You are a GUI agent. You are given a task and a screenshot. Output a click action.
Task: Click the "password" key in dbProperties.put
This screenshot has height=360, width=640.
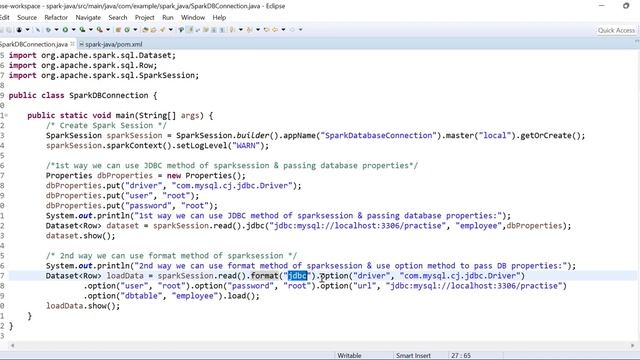[149, 206]
